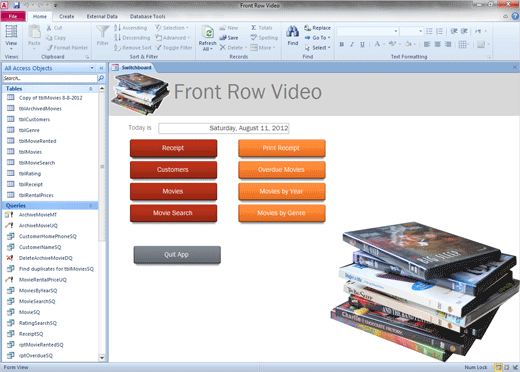The width and height of the screenshot is (520, 372).
Task: Select the Format Painter brush
Action: click(x=49, y=48)
